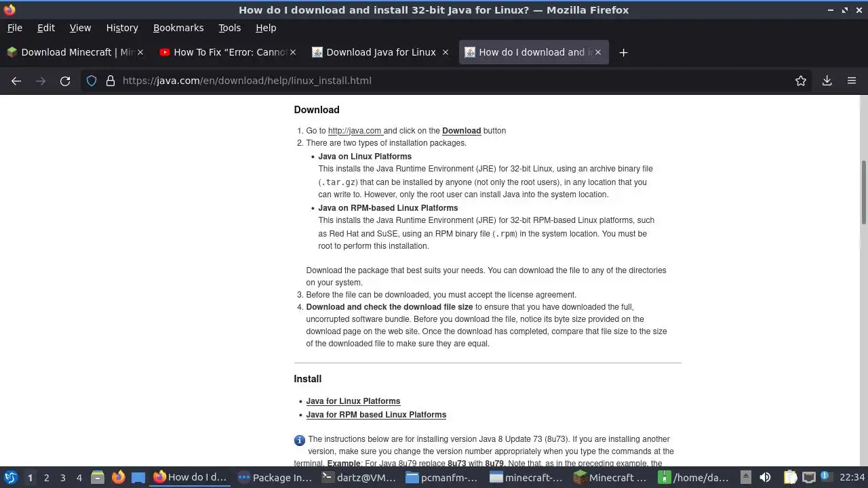Open the View menu
The height and width of the screenshot is (488, 868).
[x=80, y=28]
